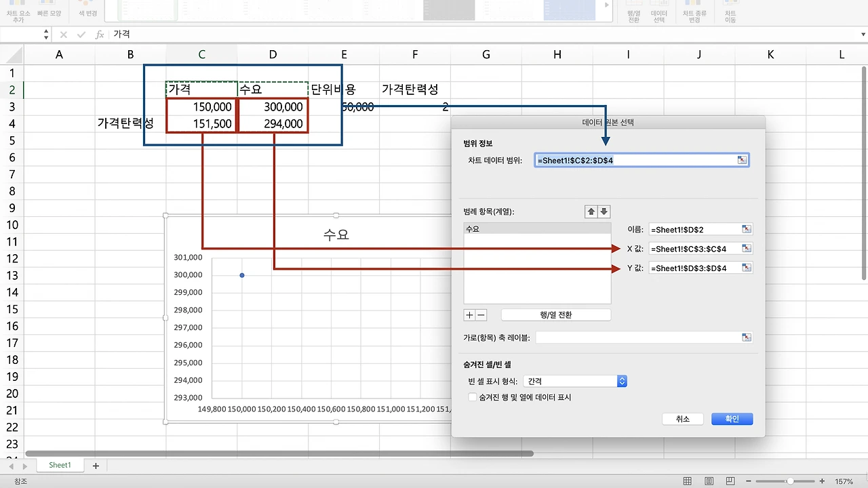Click the chart title 수요
The height and width of the screenshot is (488, 868).
336,235
